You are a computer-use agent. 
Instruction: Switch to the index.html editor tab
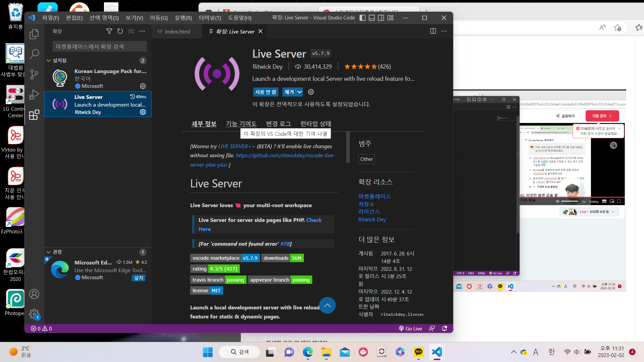coord(177,32)
